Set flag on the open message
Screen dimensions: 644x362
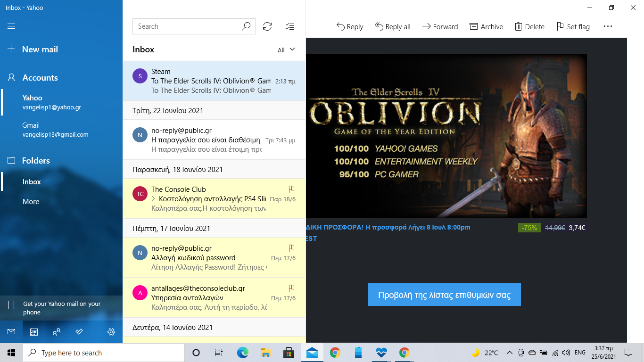[573, 27]
